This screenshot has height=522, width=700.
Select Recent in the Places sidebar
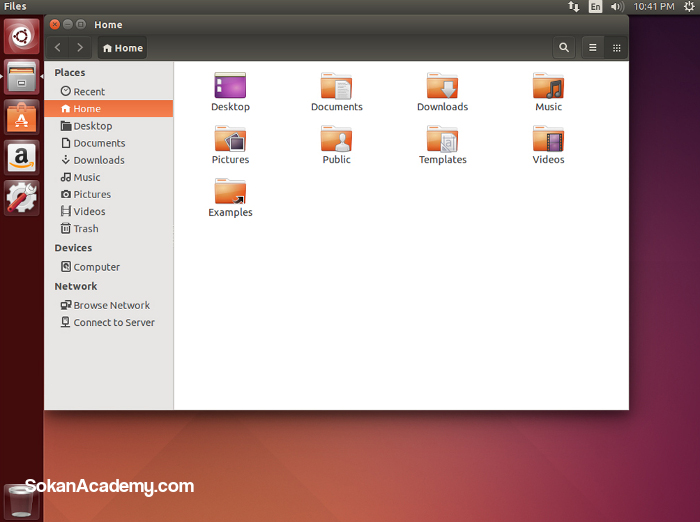(108, 91)
